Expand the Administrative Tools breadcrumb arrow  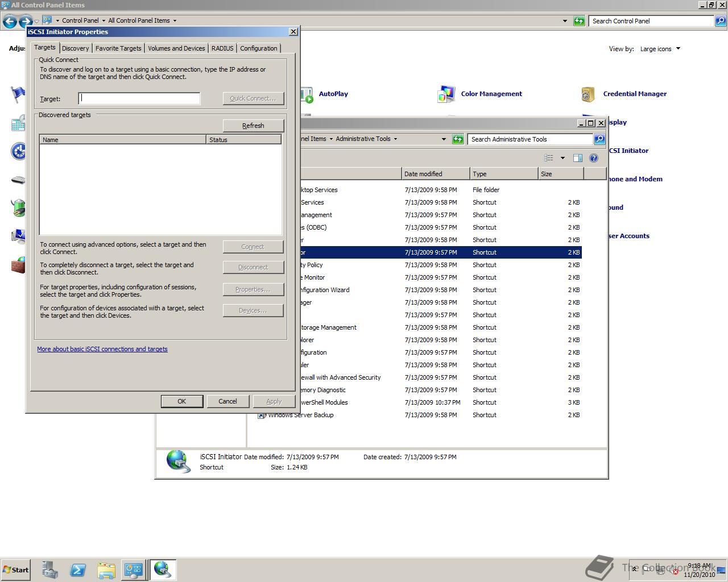[x=395, y=139]
